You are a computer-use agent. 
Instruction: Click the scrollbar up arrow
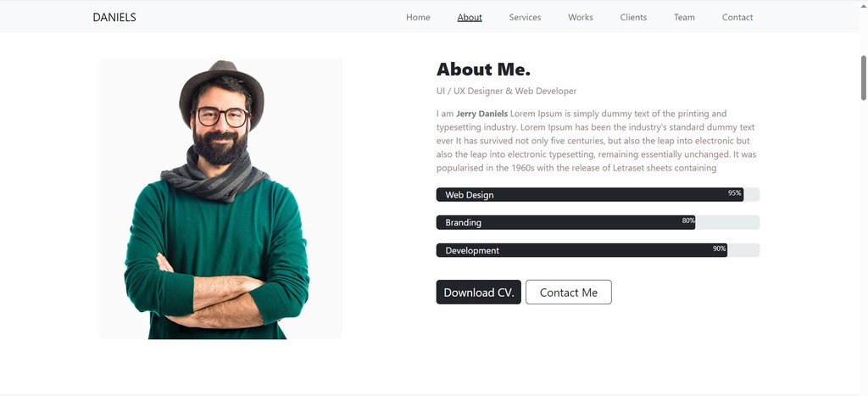click(863, 4)
